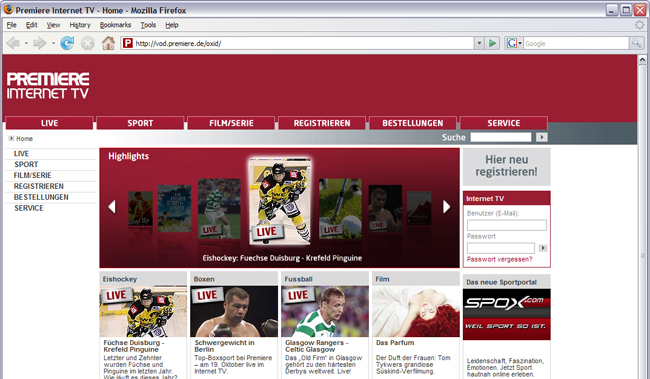
Task: Click the search magnifier icon in Google box
Action: [635, 43]
